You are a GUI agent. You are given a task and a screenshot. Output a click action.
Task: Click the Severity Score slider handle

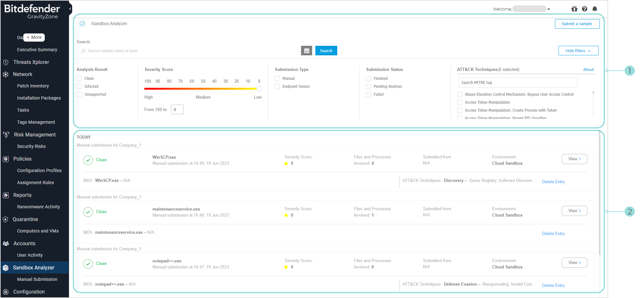point(259,89)
